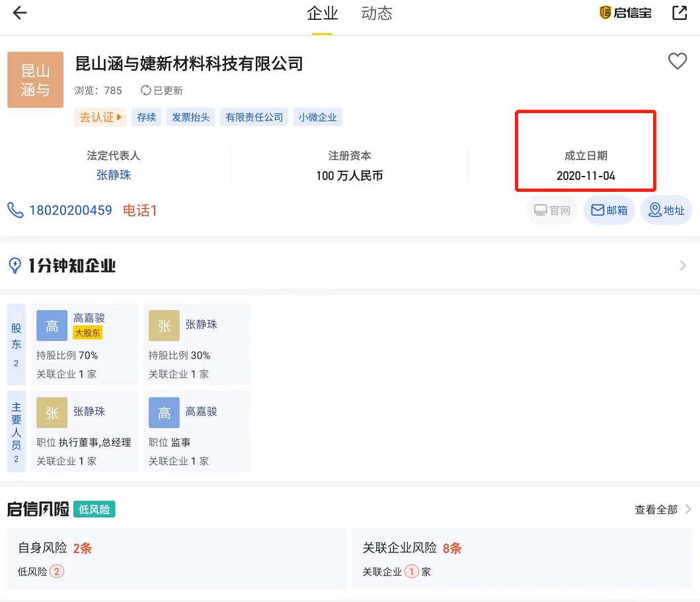This screenshot has height=602, width=700.
Task: Tap the 启信宝 logo
Action: (x=625, y=13)
